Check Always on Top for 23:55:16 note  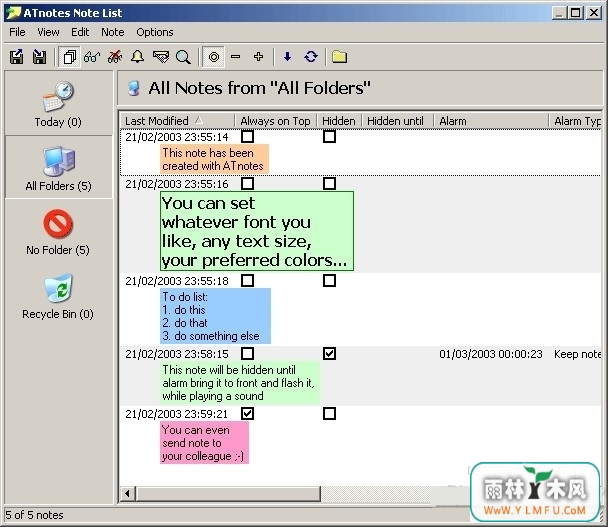247,183
